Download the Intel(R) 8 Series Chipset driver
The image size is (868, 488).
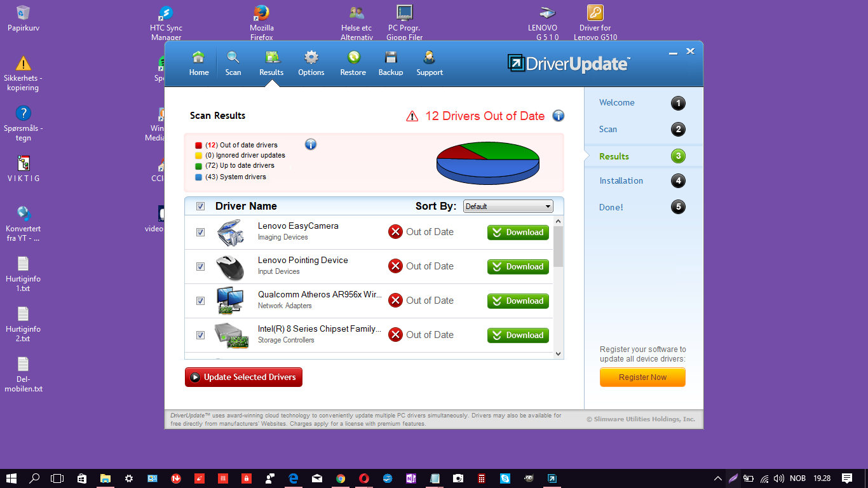518,335
